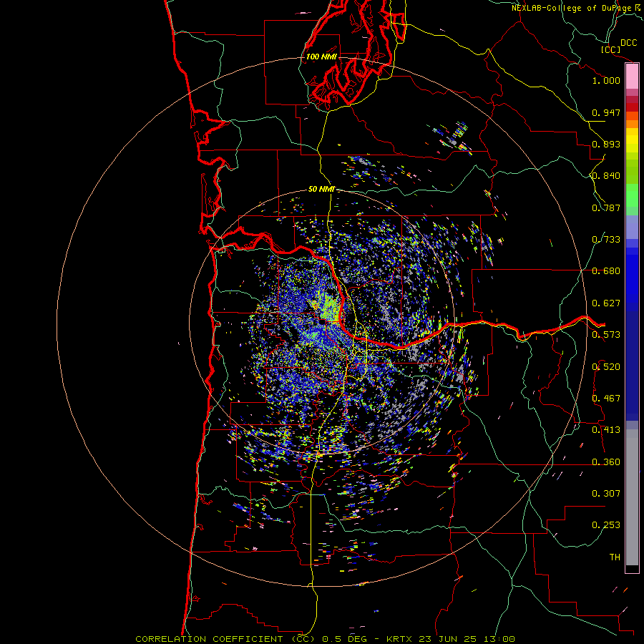Image resolution: width=644 pixels, height=644 pixels.
Task: Select the 0.413 scale value
Action: pyautogui.click(x=606, y=430)
